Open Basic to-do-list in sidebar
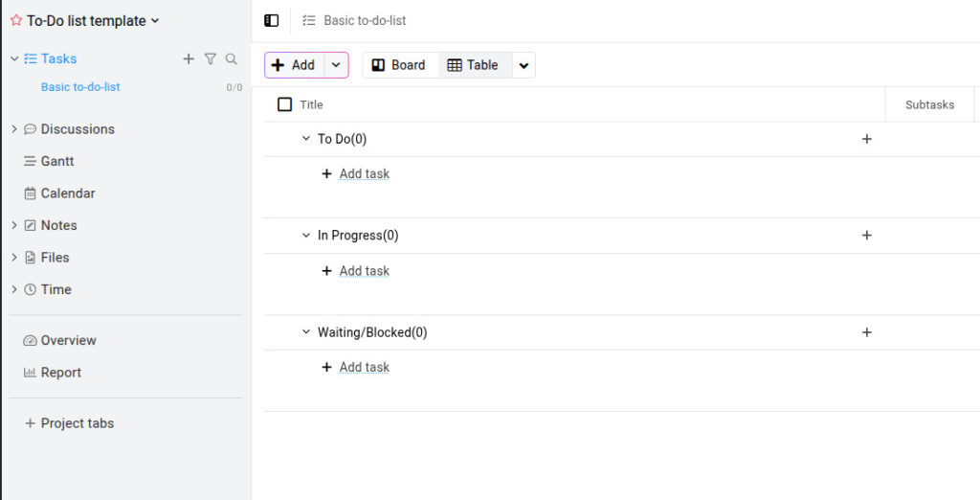 point(80,87)
